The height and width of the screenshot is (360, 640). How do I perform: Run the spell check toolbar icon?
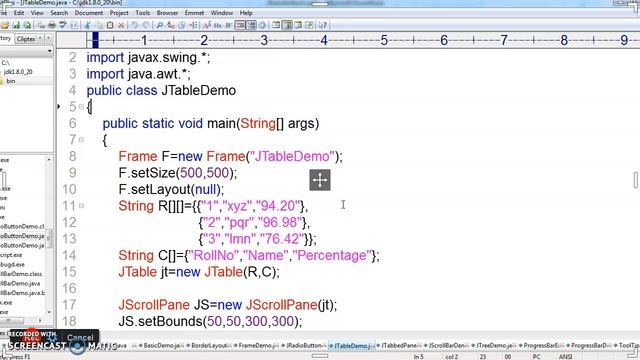[63, 25]
